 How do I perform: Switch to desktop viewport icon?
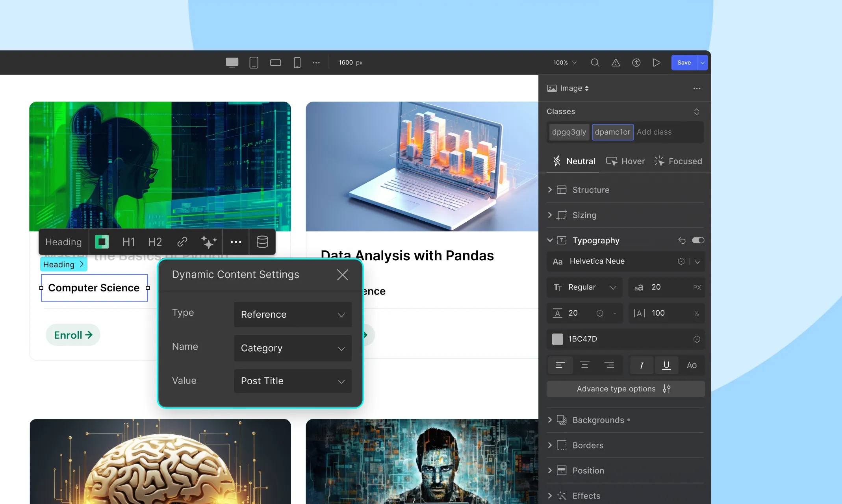coord(232,63)
